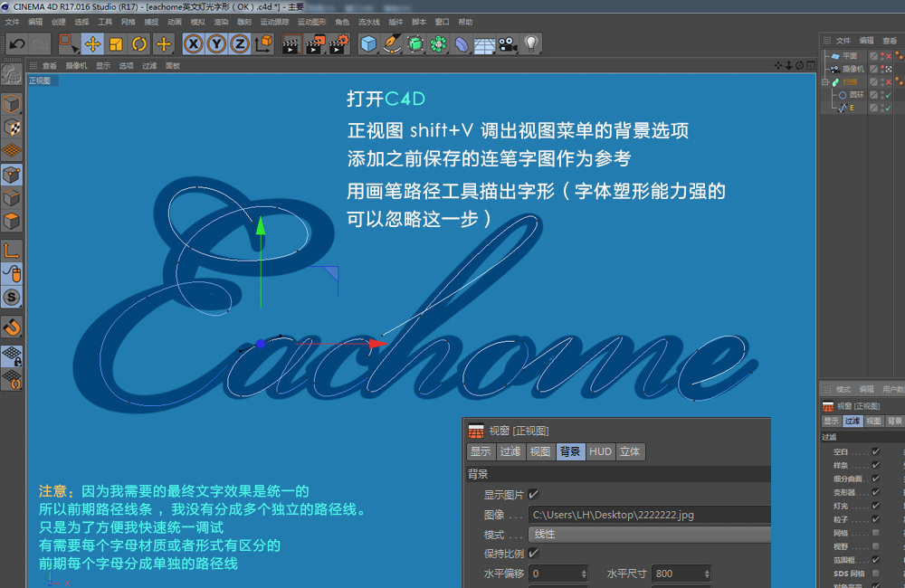This screenshot has width=905, height=588.
Task: Toggle the Z axis lock
Action: pos(240,43)
